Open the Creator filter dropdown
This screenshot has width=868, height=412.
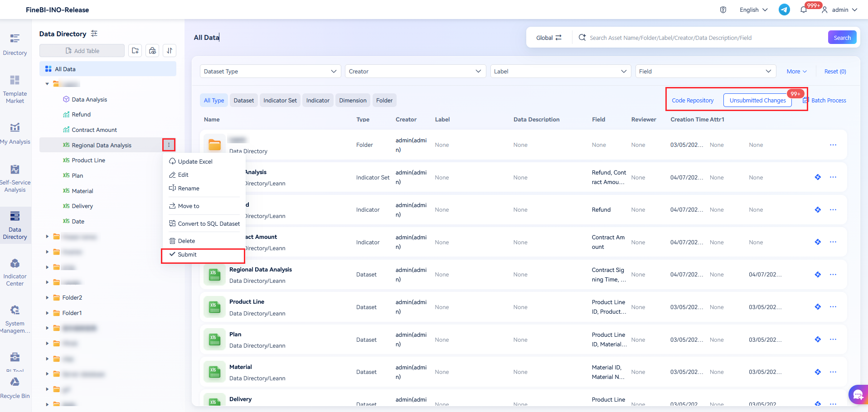coord(415,71)
